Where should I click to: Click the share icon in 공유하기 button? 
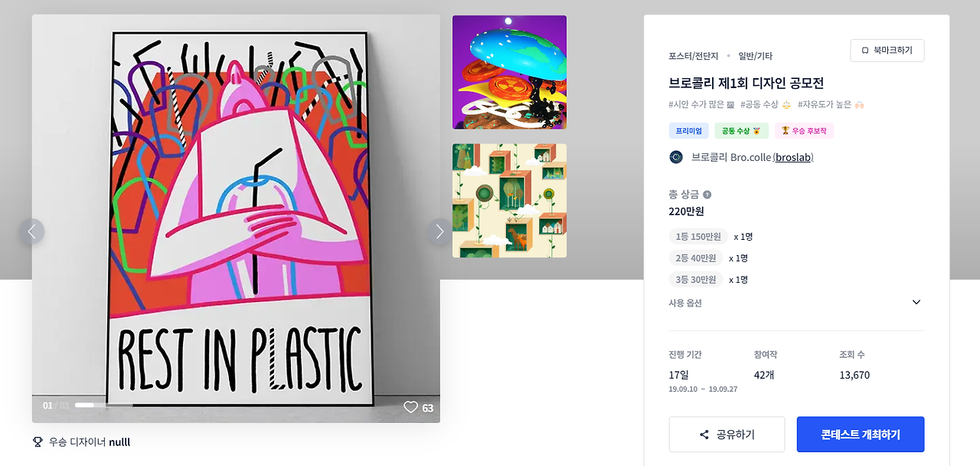(x=704, y=435)
